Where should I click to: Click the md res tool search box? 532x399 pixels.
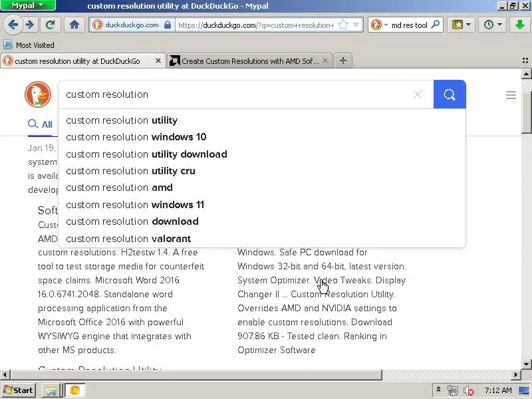pyautogui.click(x=410, y=25)
